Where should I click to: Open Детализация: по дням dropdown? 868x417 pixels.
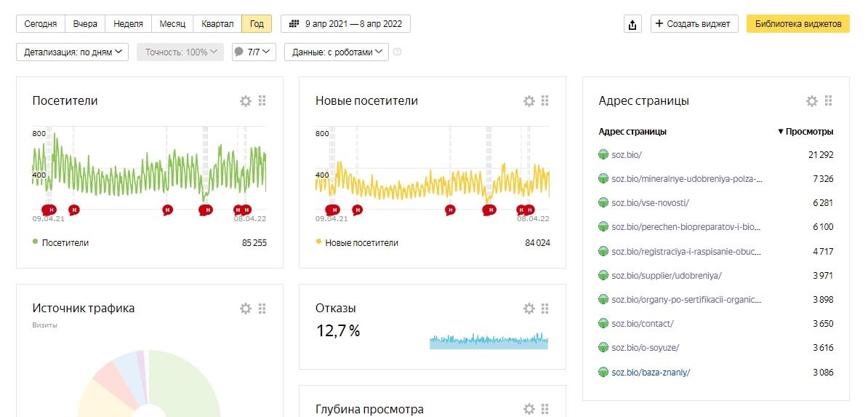click(x=73, y=52)
